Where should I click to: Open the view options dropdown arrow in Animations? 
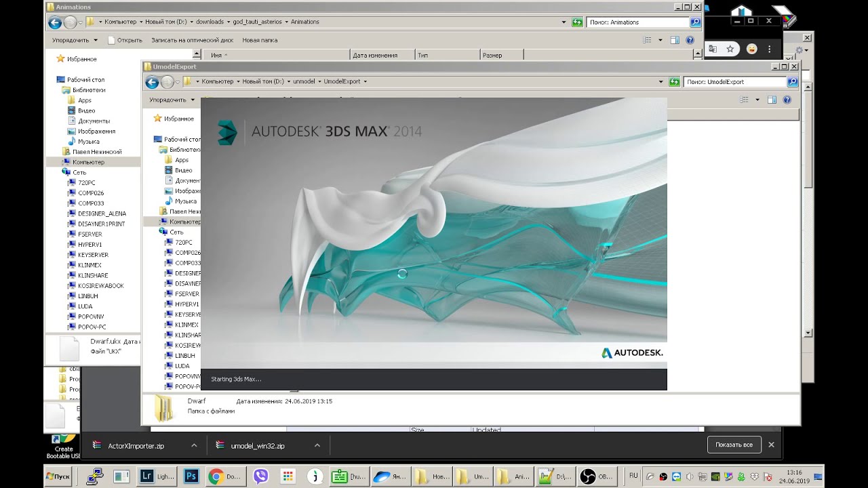660,40
